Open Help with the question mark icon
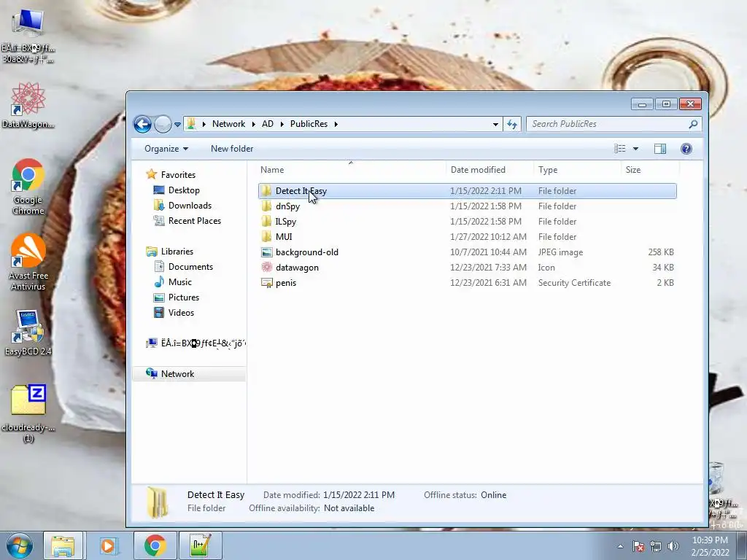This screenshot has width=747, height=560. tap(686, 149)
